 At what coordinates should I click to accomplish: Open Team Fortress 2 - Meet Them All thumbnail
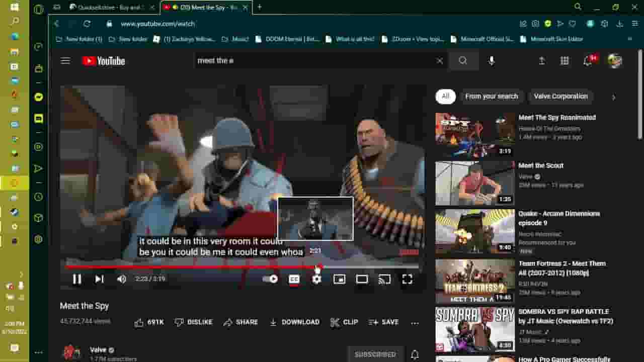[x=475, y=281]
